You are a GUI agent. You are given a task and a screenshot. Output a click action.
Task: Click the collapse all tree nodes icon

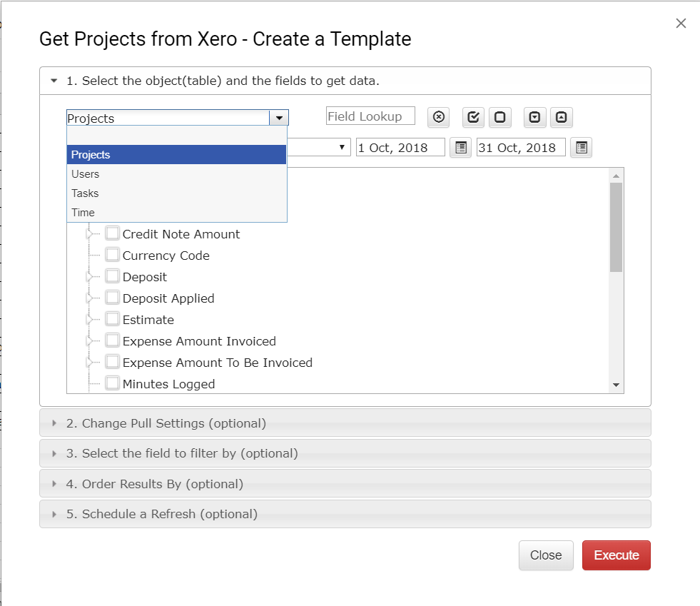coord(561,117)
